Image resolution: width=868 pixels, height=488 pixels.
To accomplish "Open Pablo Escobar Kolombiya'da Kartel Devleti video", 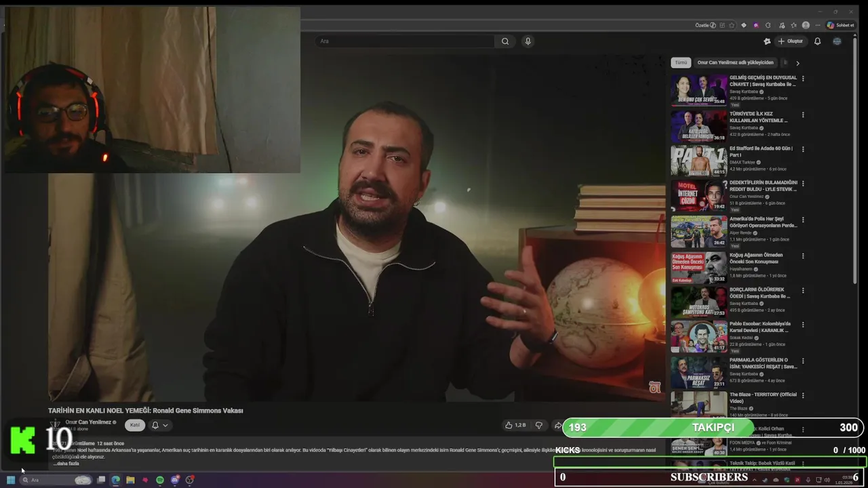I will 760,327.
